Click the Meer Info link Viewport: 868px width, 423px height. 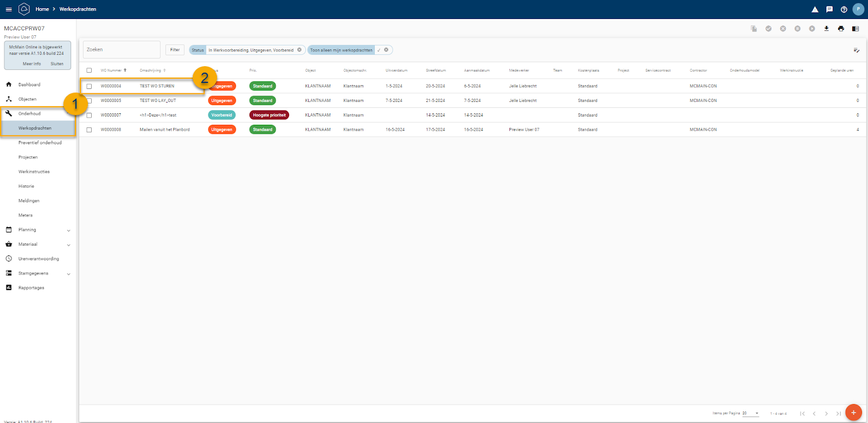tap(31, 64)
